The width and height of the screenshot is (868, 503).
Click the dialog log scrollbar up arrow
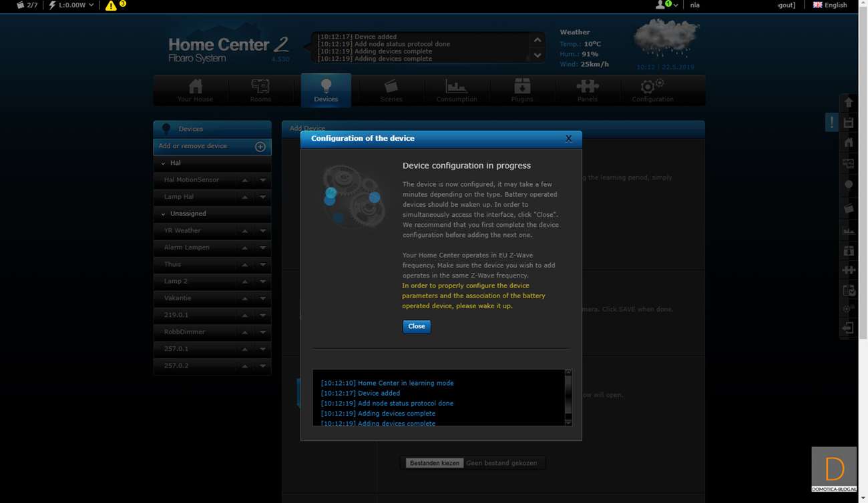pyautogui.click(x=568, y=373)
